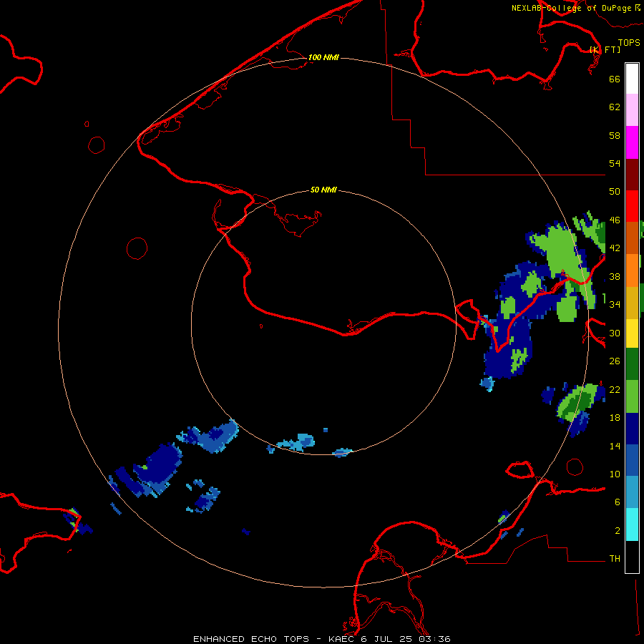Viewport: 644px width, 644px height.
Task: Select the bright red legend swatch
Action: pyautogui.click(x=632, y=206)
